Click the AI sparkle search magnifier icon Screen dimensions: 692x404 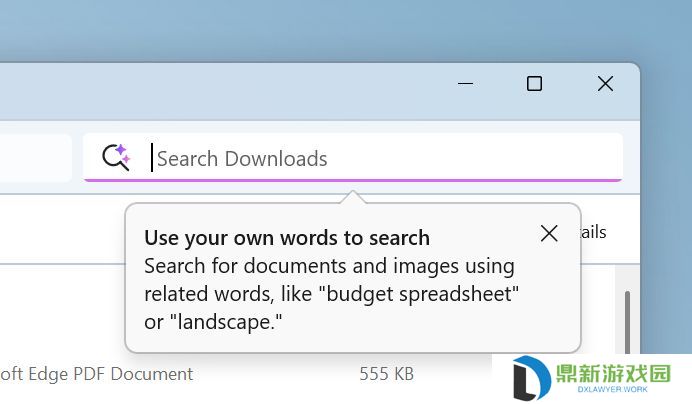point(116,157)
